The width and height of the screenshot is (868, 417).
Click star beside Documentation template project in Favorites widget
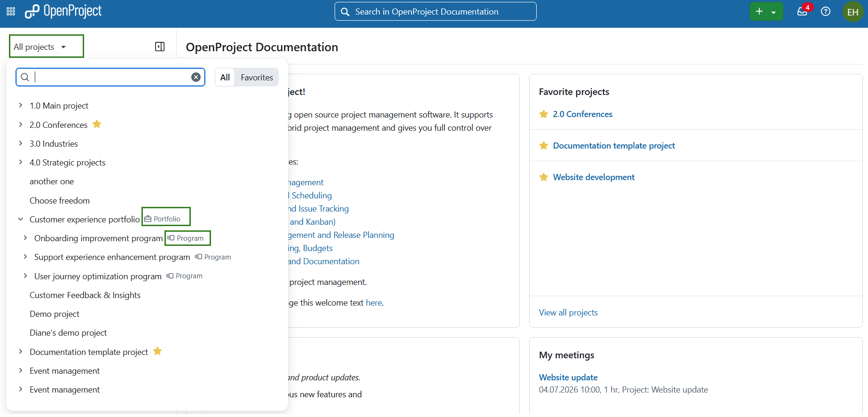pyautogui.click(x=544, y=146)
